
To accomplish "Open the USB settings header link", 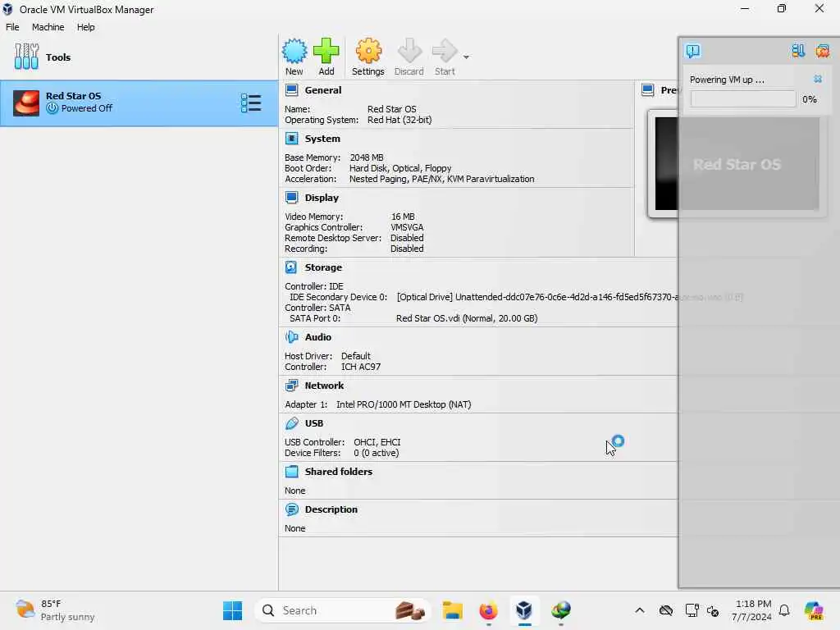I will 314,423.
